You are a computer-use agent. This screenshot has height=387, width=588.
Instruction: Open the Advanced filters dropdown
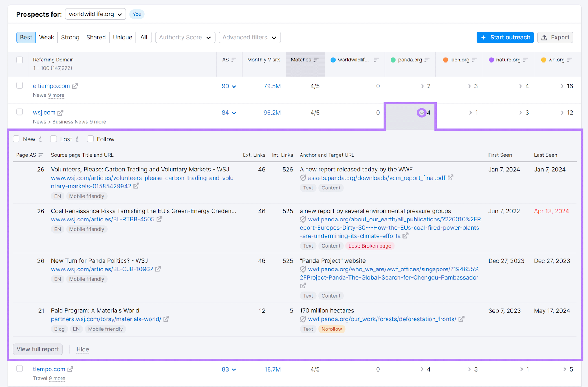(250, 37)
